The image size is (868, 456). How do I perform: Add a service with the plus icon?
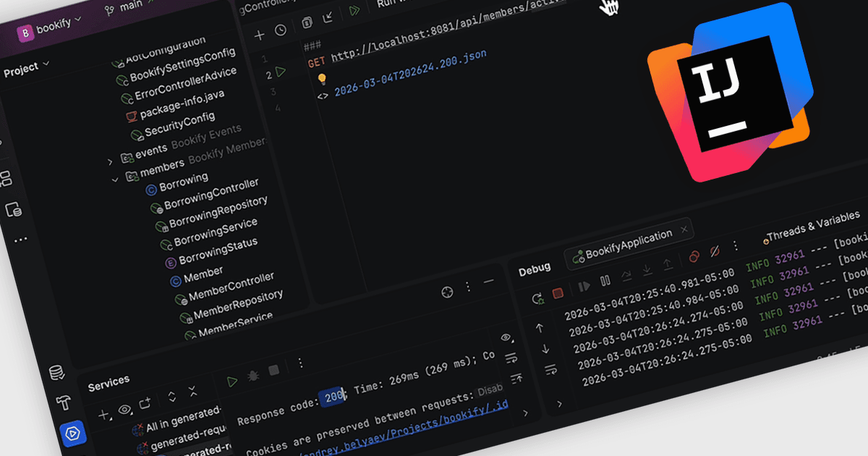(103, 415)
